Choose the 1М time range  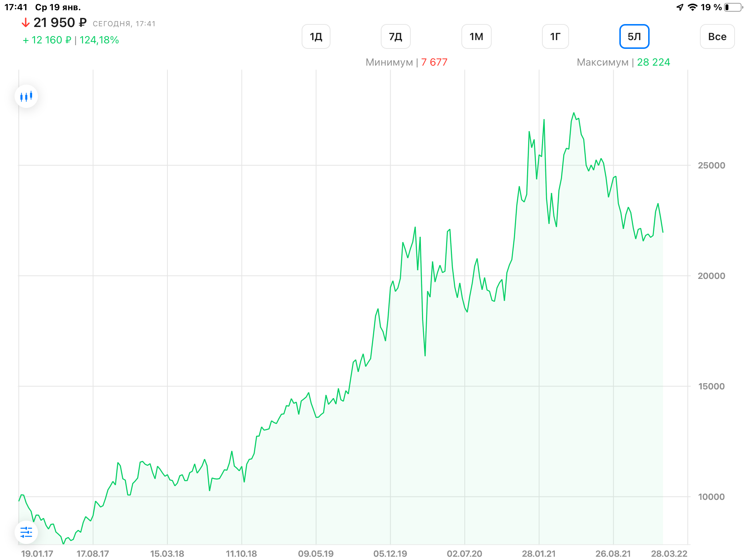pos(476,36)
